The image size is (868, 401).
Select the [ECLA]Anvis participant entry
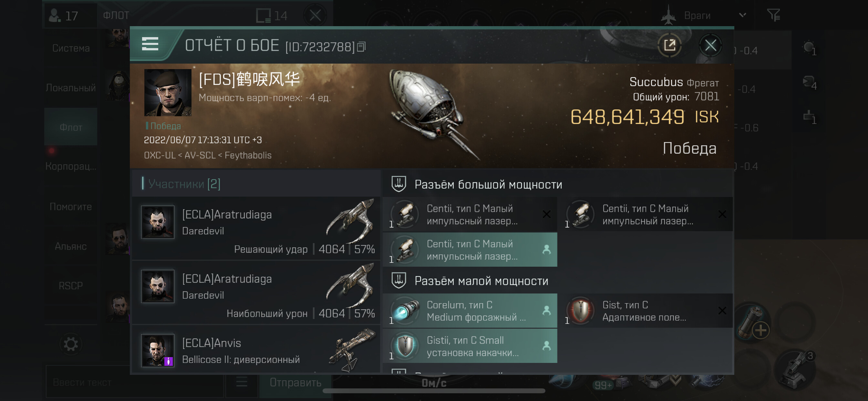(256, 350)
